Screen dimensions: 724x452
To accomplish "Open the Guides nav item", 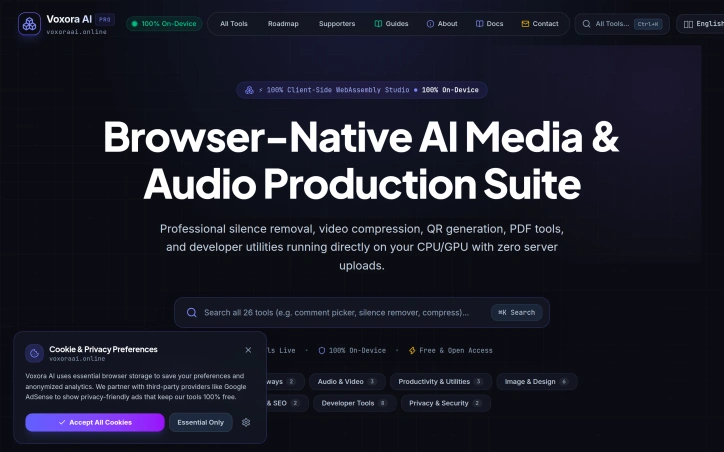I will pos(391,24).
